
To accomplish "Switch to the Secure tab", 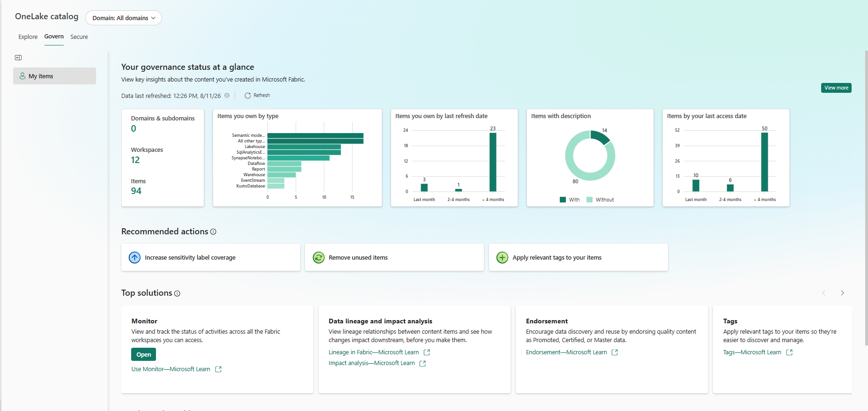I will [x=79, y=37].
